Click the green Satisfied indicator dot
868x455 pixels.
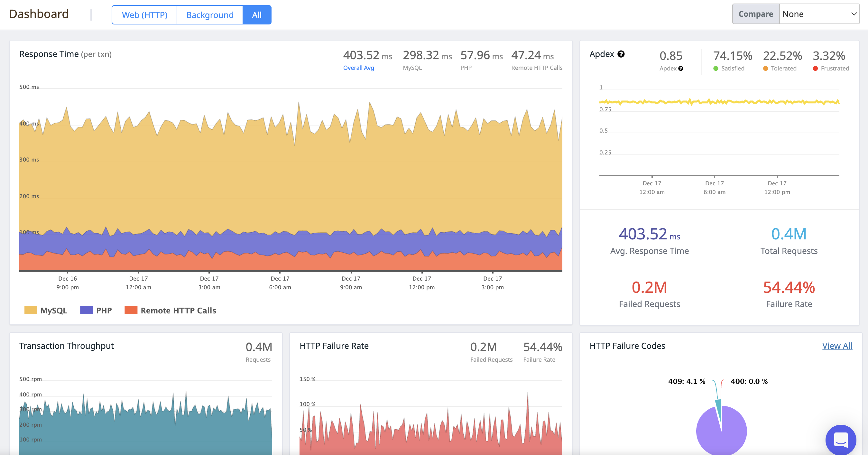point(716,69)
